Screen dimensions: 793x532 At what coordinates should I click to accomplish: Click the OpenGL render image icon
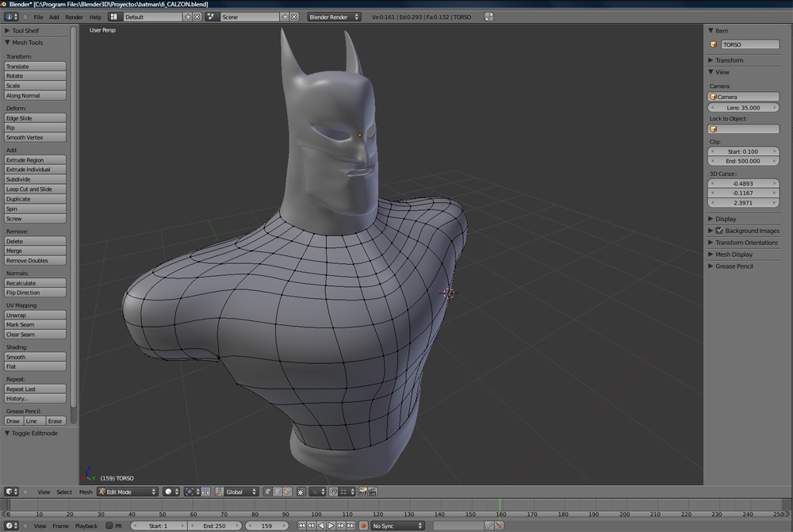[x=362, y=492]
